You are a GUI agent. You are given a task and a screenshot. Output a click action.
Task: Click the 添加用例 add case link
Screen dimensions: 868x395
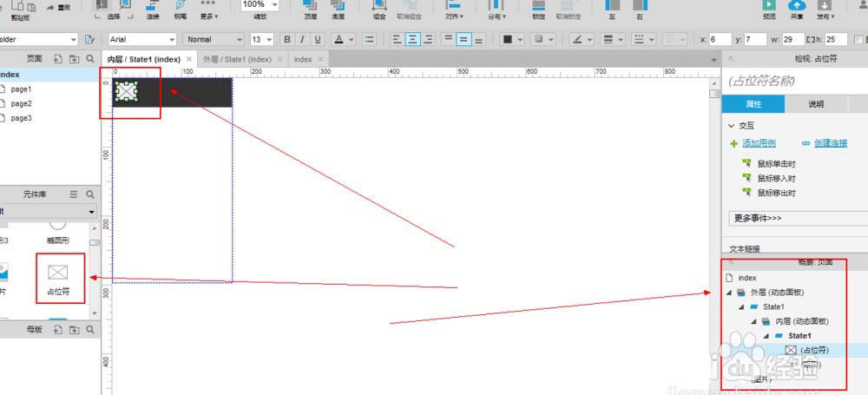[x=759, y=143]
